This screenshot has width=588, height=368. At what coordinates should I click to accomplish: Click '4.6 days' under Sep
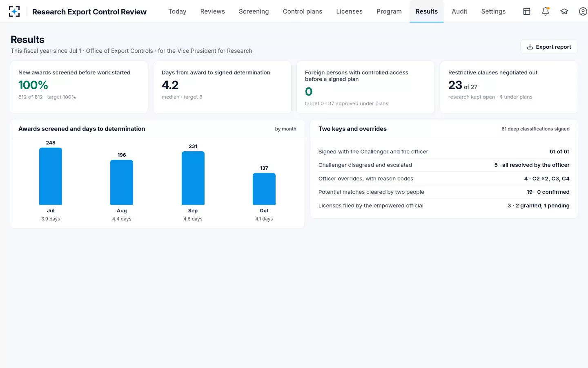pyautogui.click(x=193, y=219)
